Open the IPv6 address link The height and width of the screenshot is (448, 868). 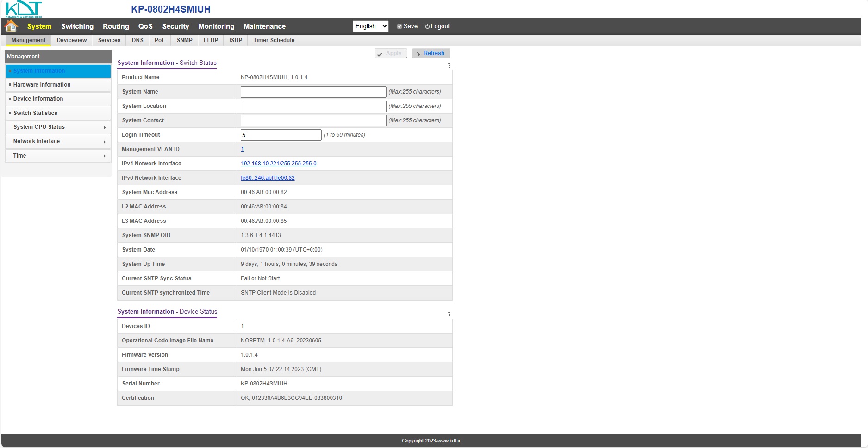268,178
